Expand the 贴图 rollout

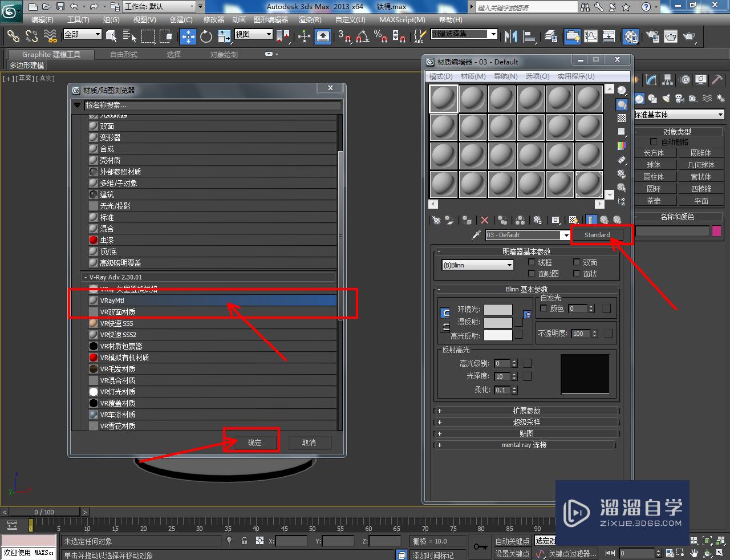(526, 433)
